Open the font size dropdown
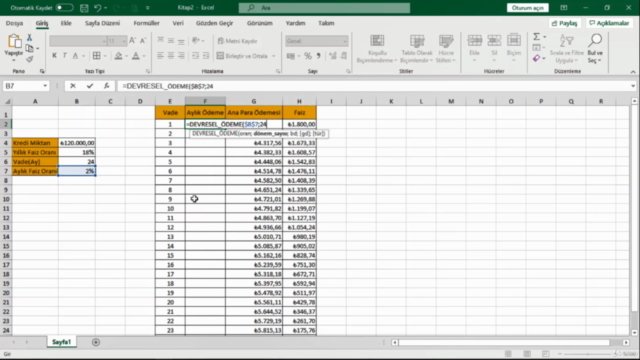This screenshot has width=640, height=360. (124, 41)
